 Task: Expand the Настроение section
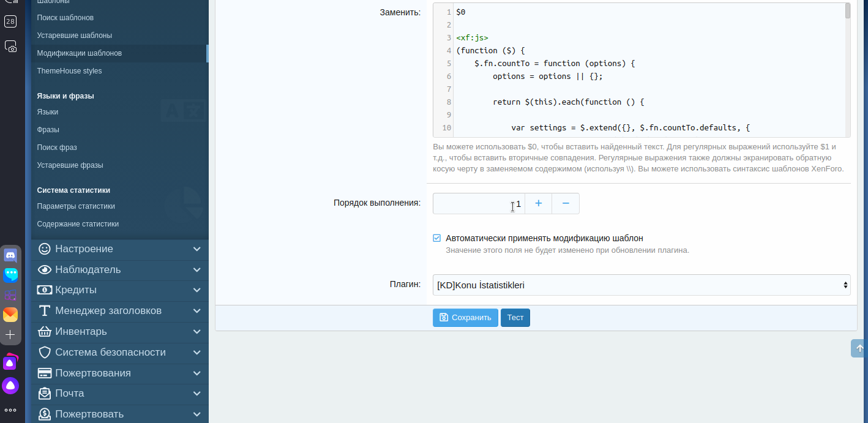pos(120,249)
